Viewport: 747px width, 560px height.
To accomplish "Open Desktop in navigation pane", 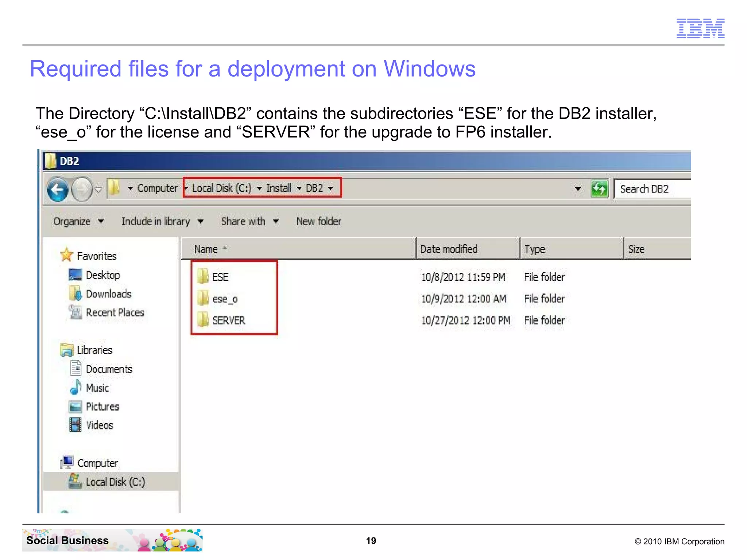I will 103,275.
